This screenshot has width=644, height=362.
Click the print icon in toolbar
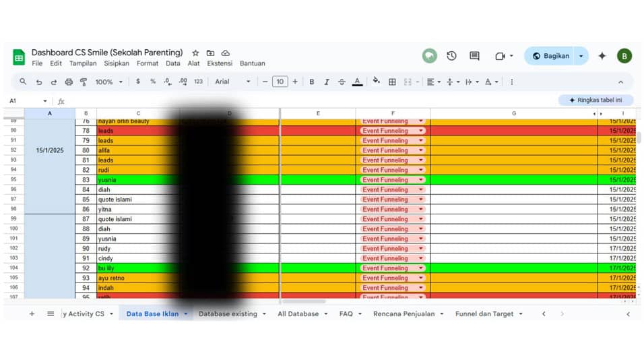point(69,82)
